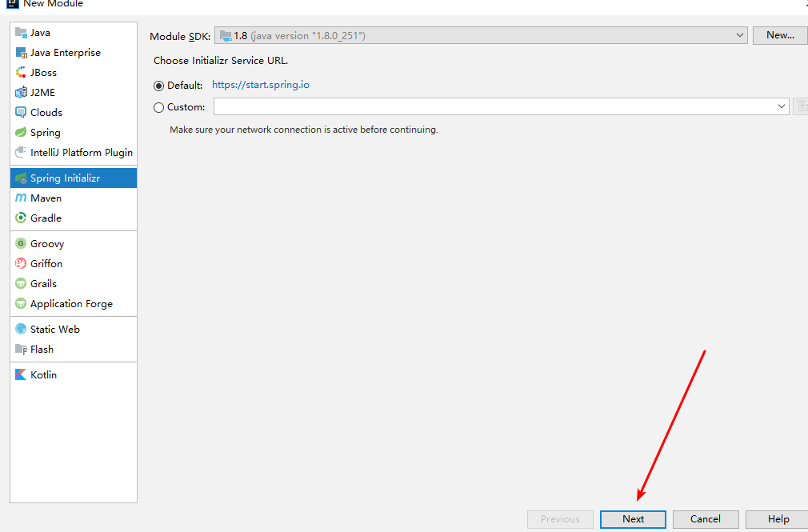
Task: Click the IntelliJ logo in title bar
Action: tap(12, 4)
